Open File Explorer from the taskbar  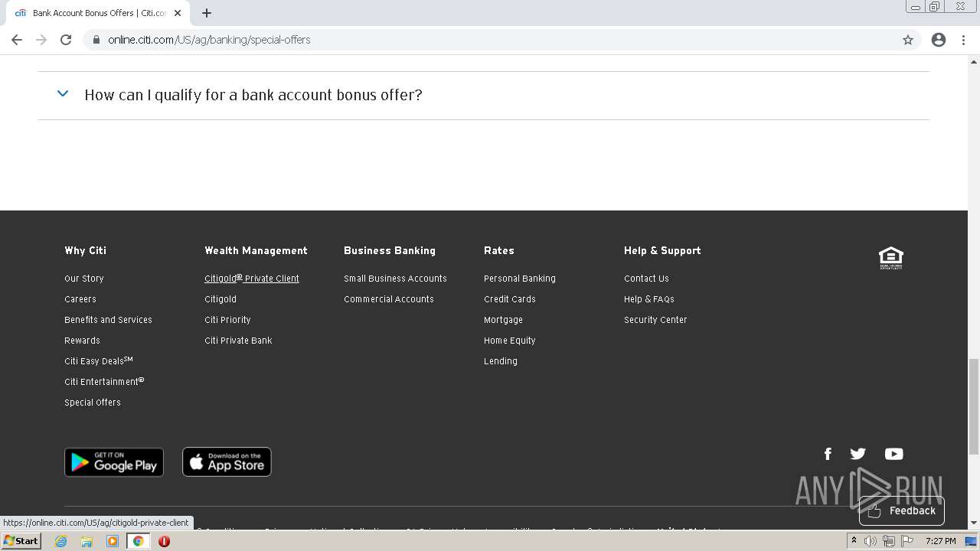(x=87, y=541)
